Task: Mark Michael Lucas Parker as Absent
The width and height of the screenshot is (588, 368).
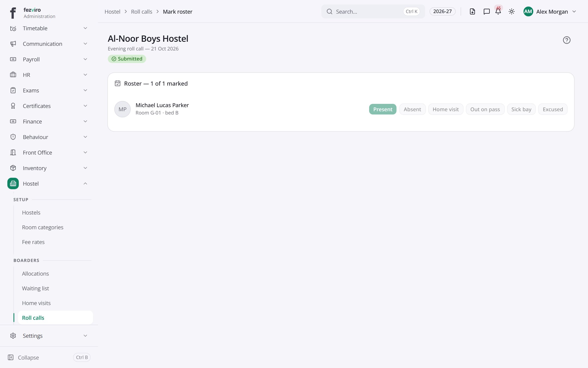Action: [x=412, y=109]
